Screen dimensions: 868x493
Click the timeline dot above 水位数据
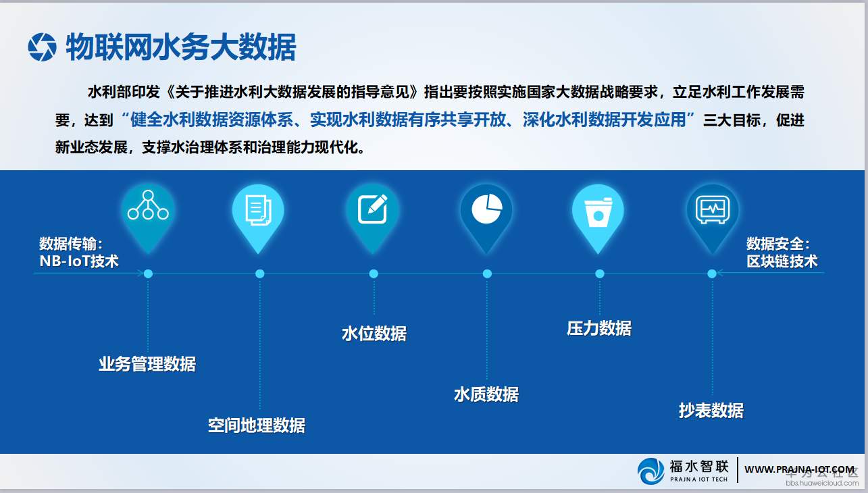click(x=374, y=274)
